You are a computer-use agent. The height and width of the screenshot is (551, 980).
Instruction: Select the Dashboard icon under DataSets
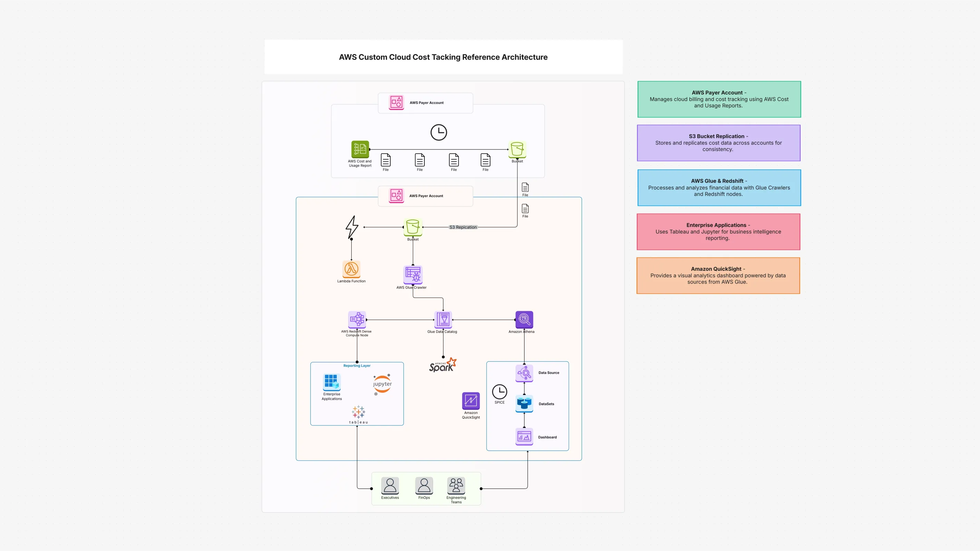click(524, 436)
